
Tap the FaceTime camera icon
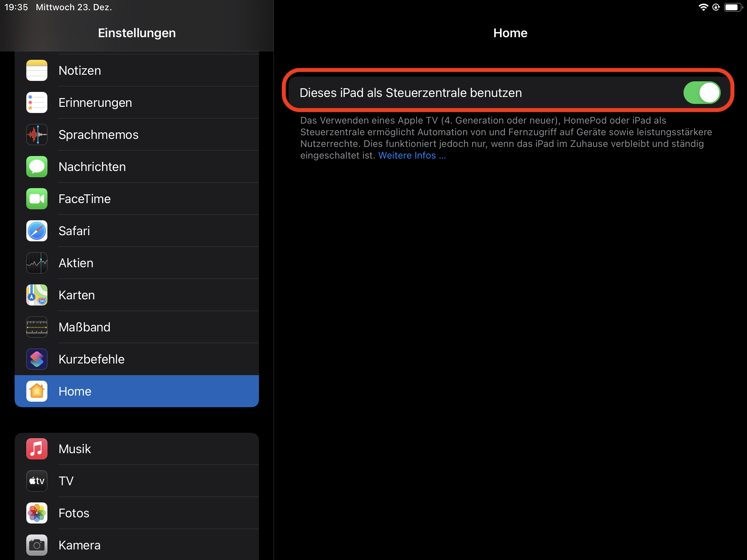coord(37,199)
